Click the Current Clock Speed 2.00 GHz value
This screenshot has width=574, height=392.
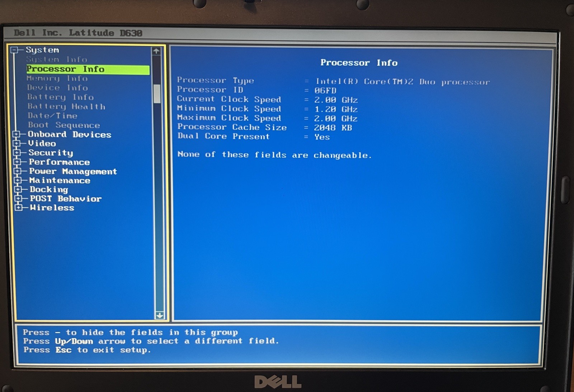pyautogui.click(x=336, y=100)
